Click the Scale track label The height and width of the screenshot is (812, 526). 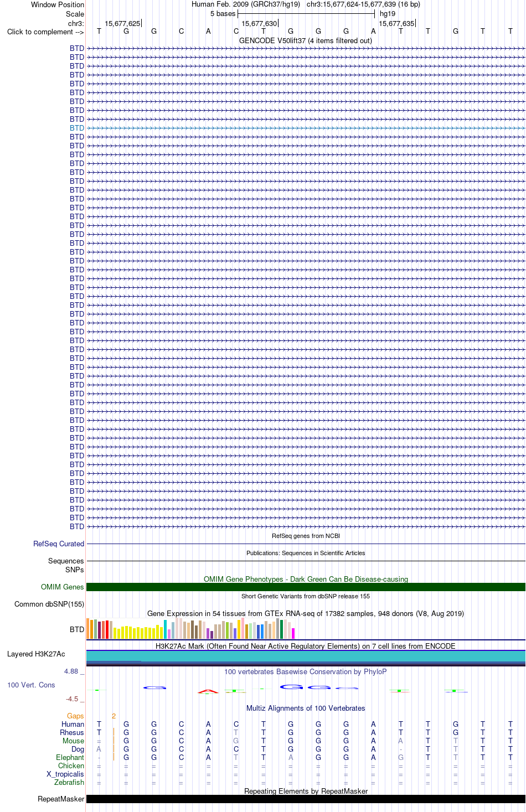[x=75, y=14]
